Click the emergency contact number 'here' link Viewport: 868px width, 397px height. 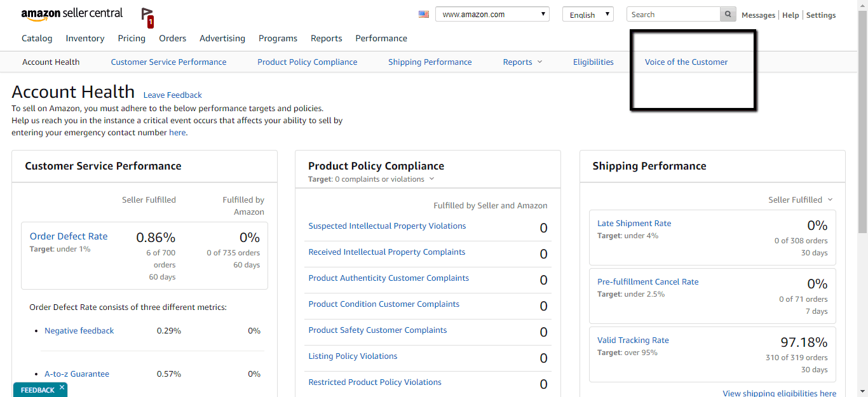coord(177,133)
